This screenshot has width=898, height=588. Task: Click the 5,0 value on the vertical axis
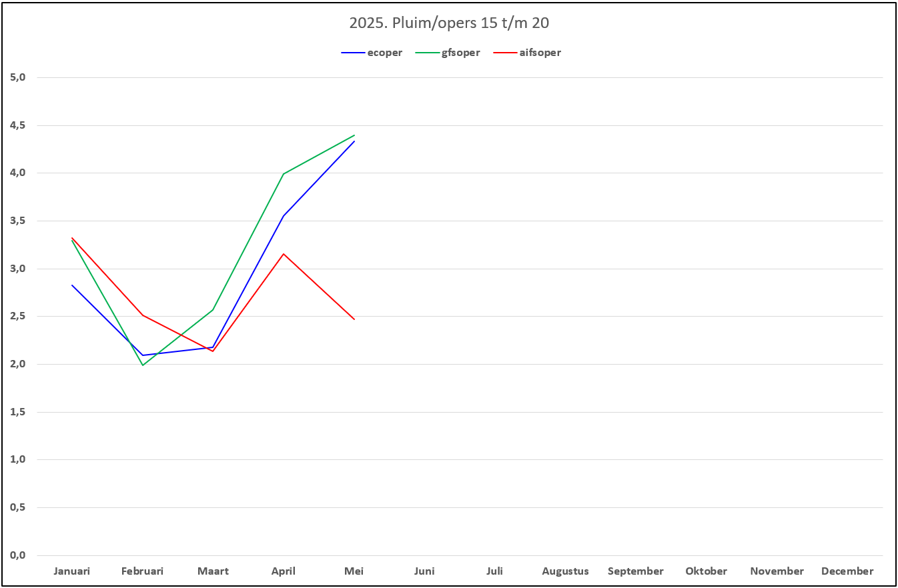pyautogui.click(x=18, y=77)
